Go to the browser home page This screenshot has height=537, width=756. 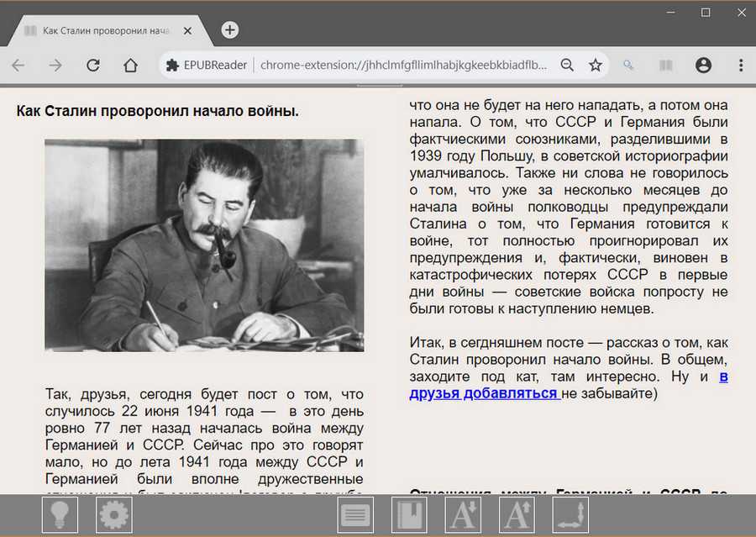(x=130, y=65)
